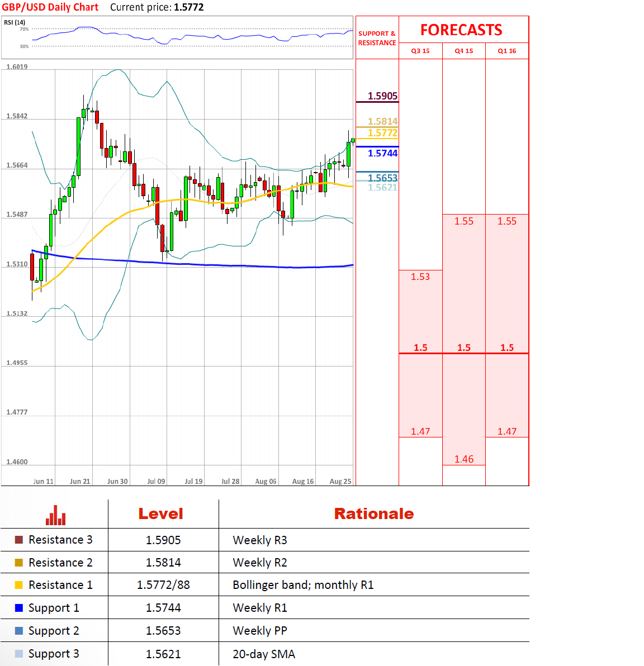This screenshot has height=666, width=644.
Task: Click the Q1 16 forecast median 1.5
Action: 507,348
